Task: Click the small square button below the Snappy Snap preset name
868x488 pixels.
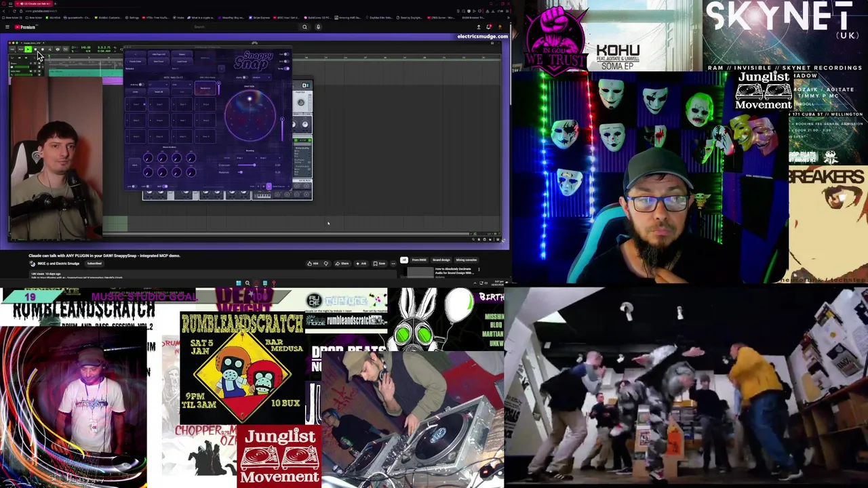Action: pos(222,68)
